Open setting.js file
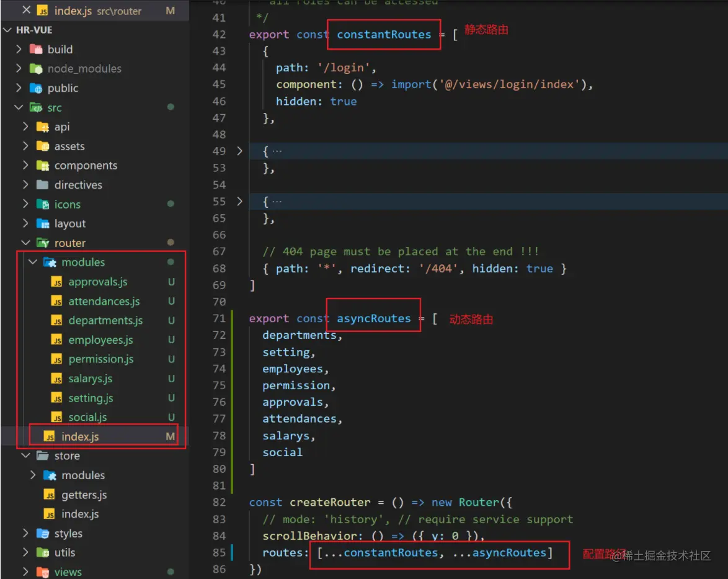This screenshot has width=728, height=579. 91,398
